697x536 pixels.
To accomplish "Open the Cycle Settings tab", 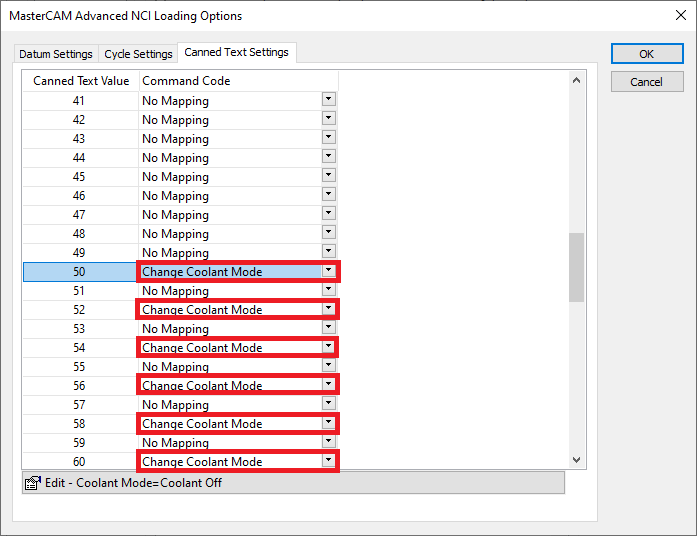I will pyautogui.click(x=138, y=54).
